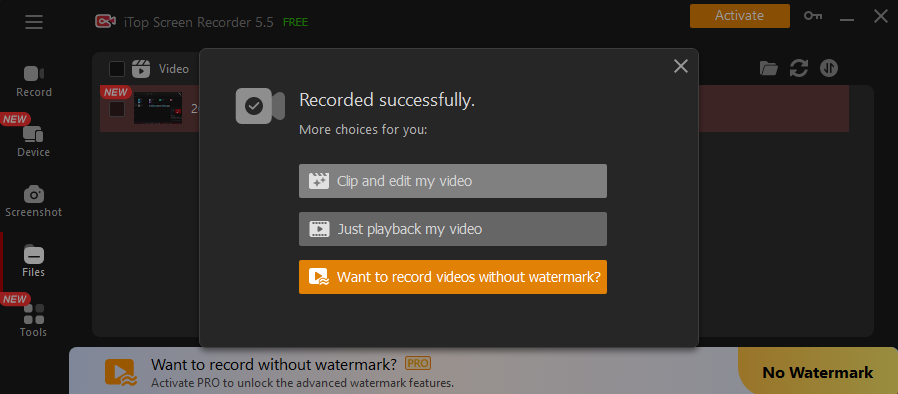Open the Record panel in the sidebar
This screenshot has height=394, width=898.
click(x=34, y=81)
